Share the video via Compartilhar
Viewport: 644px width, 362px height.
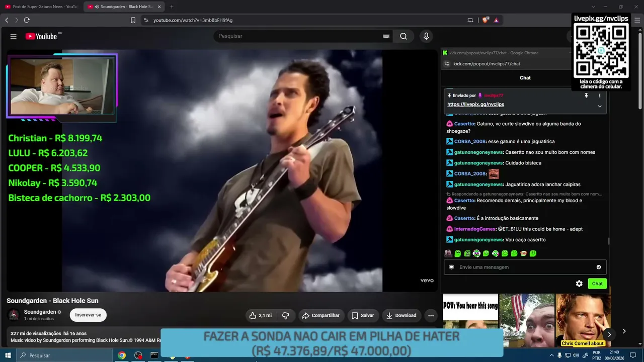(320, 316)
